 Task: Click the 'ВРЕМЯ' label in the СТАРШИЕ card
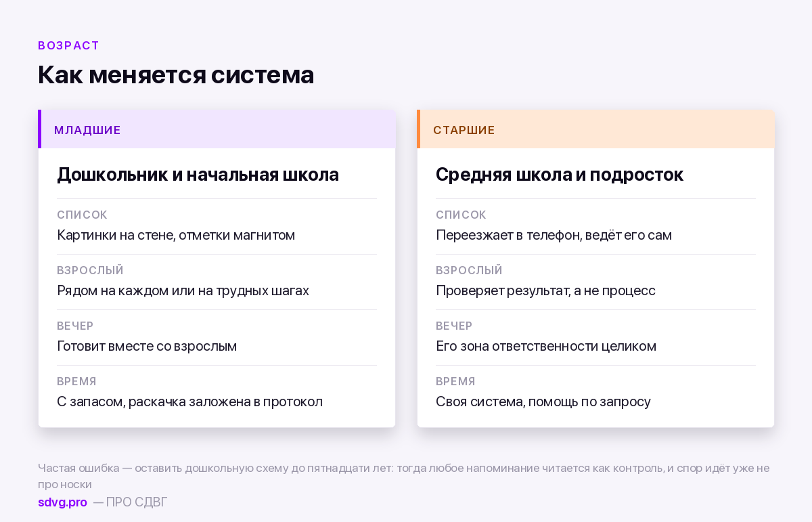point(455,381)
